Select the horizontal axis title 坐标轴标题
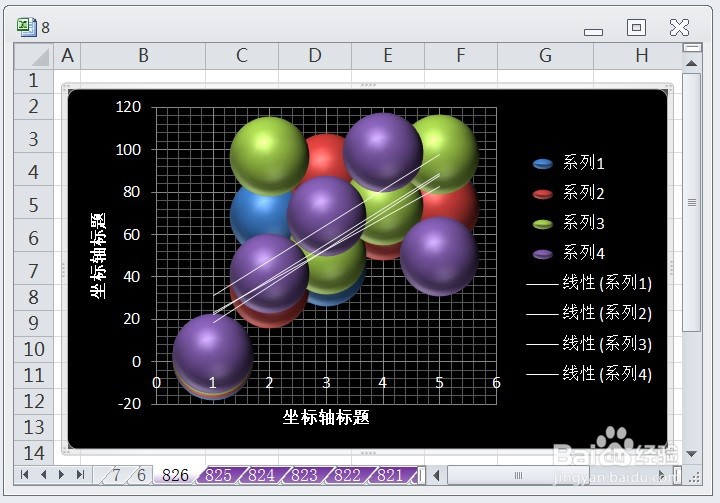Viewport: 720px width, 503px height. [x=326, y=418]
